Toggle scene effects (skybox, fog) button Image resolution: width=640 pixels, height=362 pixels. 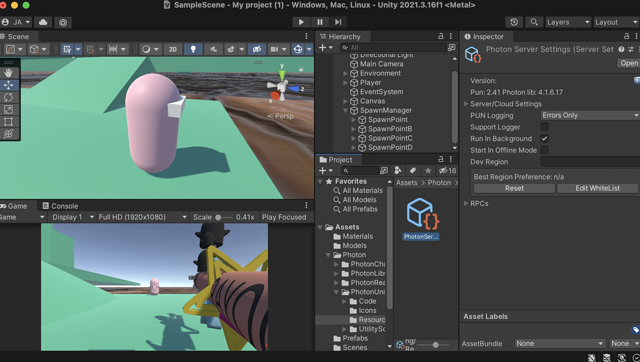[231, 49]
